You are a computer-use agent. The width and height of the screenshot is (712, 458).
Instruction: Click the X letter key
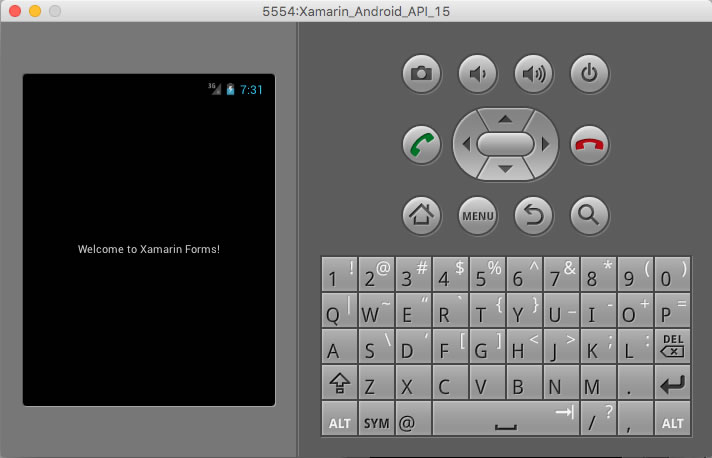pos(413,383)
